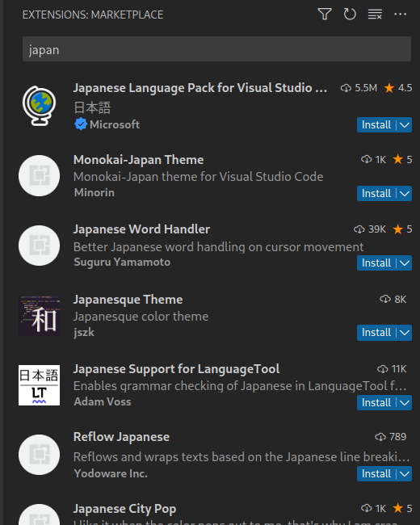Click the Monokai-Japan Theme placeholder icon
The height and width of the screenshot is (525, 420).
click(x=40, y=176)
